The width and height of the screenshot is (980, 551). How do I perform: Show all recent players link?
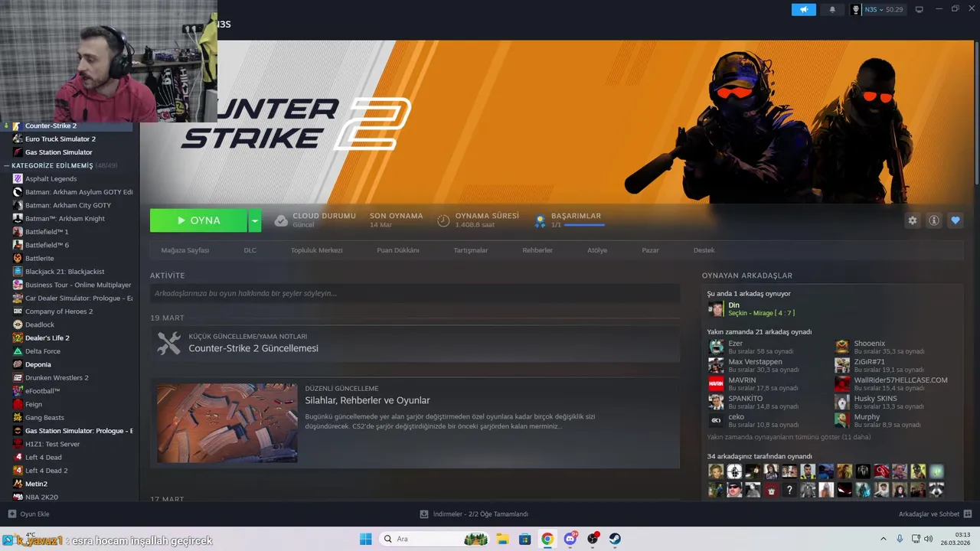tap(789, 437)
